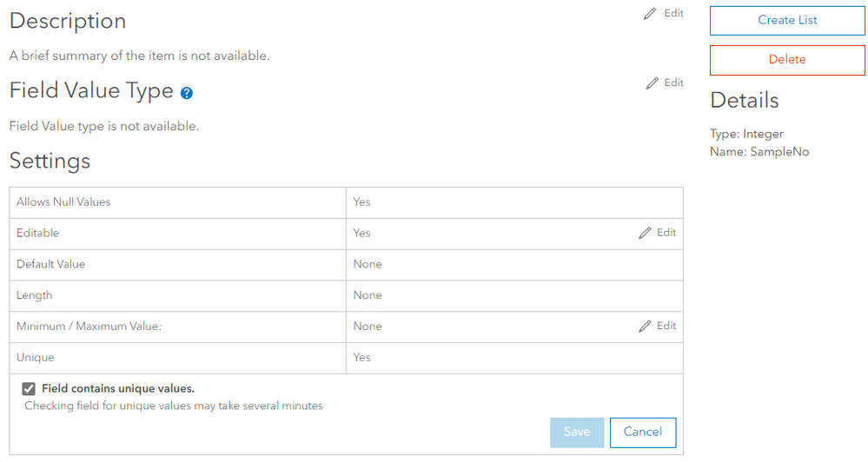
Task: Click the pencil icon in the Editable row
Action: pos(645,233)
